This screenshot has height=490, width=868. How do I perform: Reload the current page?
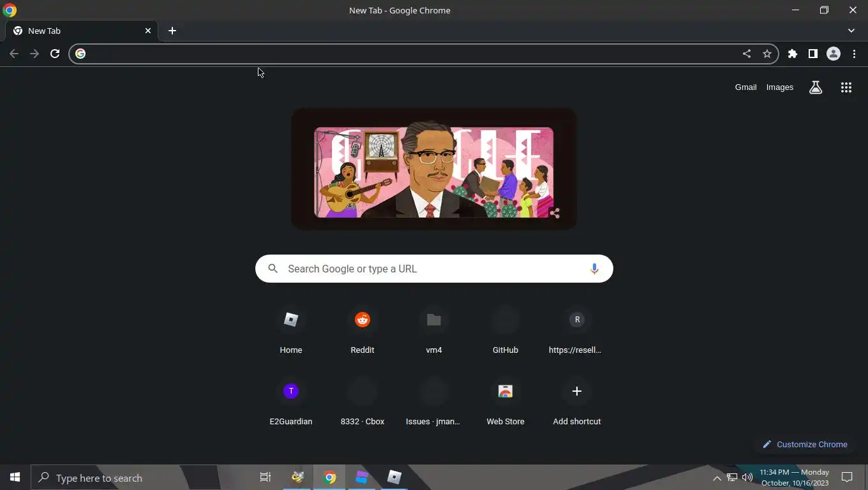point(55,54)
